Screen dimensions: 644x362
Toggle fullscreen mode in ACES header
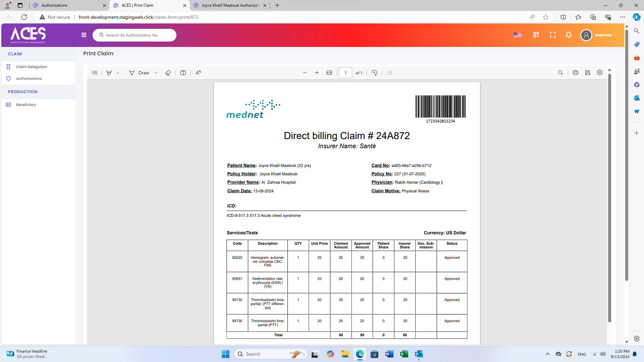pyautogui.click(x=553, y=35)
